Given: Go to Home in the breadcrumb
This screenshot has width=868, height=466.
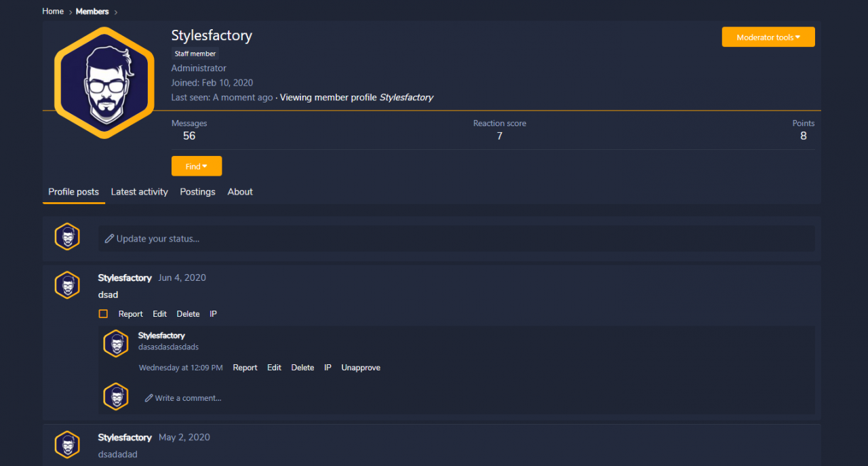Looking at the screenshot, I should click(x=53, y=12).
